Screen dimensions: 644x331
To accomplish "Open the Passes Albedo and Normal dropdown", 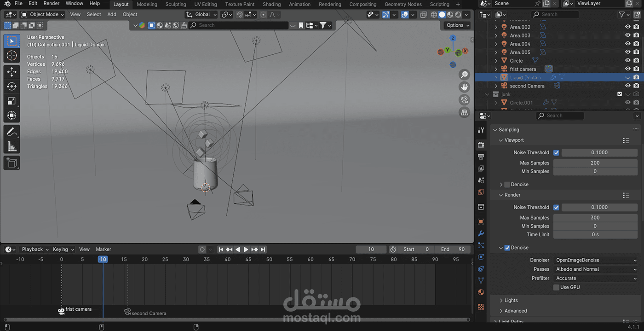I will (595, 269).
